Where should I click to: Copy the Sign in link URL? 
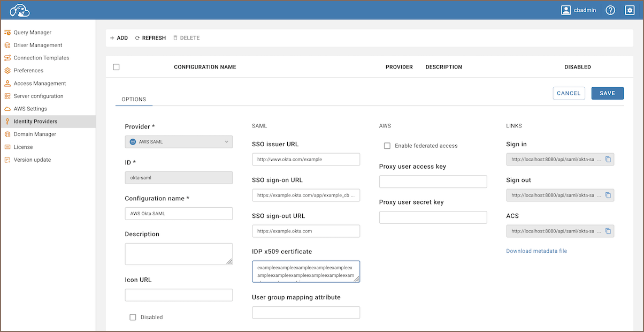point(608,160)
